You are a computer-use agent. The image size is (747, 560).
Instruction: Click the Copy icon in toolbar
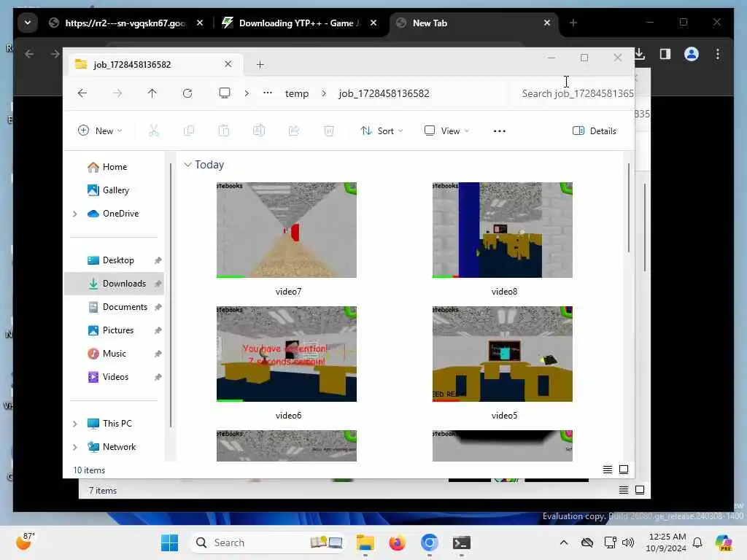189,131
